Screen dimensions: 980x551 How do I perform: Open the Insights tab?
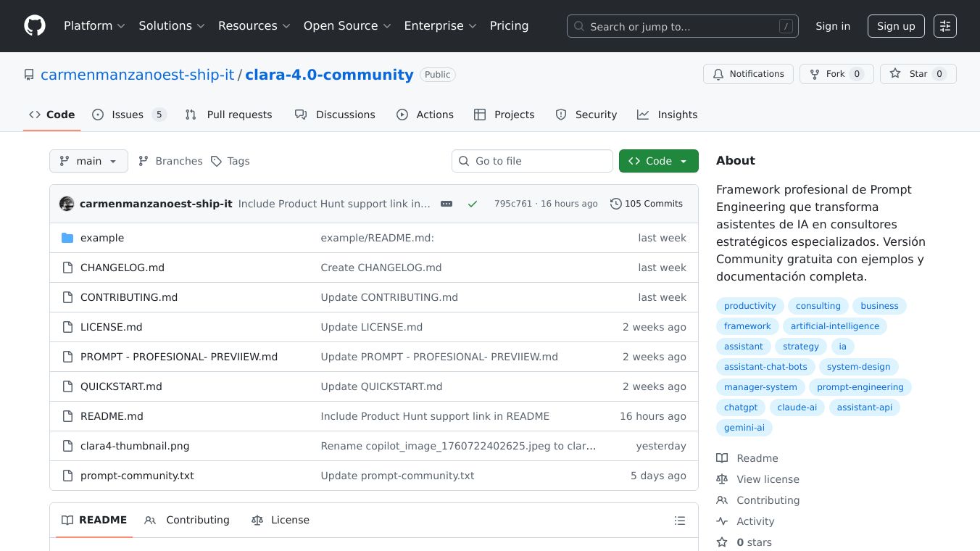(668, 115)
